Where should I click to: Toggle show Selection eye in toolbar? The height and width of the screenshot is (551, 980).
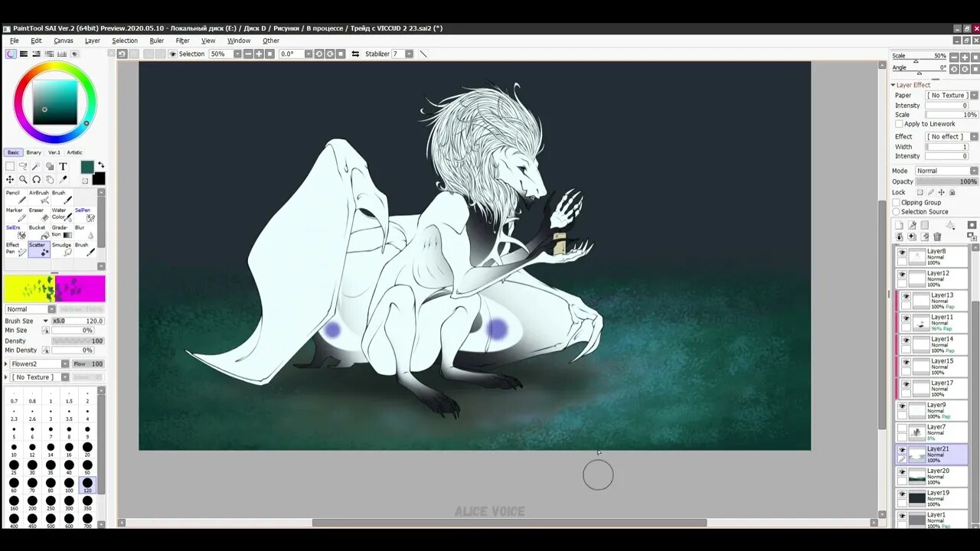[x=172, y=54]
